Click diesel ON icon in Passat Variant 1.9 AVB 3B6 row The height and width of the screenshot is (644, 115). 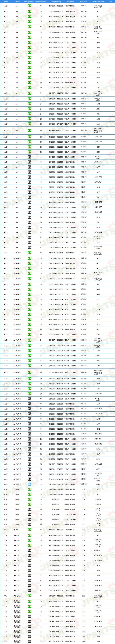(x=29, y=641)
